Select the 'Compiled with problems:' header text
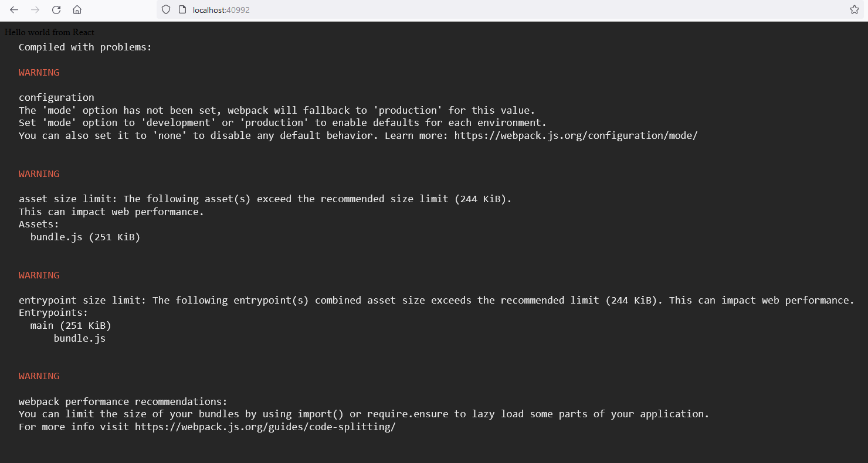Image resolution: width=868 pixels, height=463 pixels. point(84,47)
